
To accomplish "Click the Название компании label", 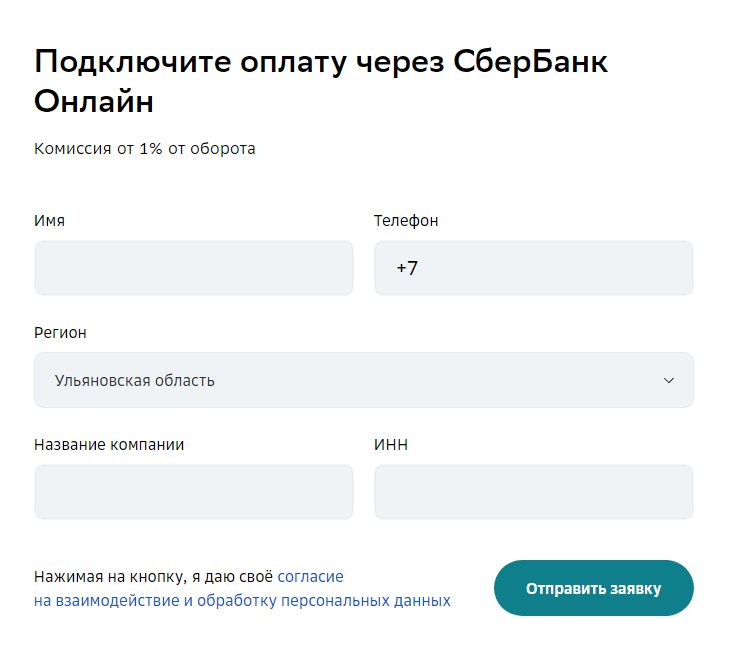I will pos(109,445).
